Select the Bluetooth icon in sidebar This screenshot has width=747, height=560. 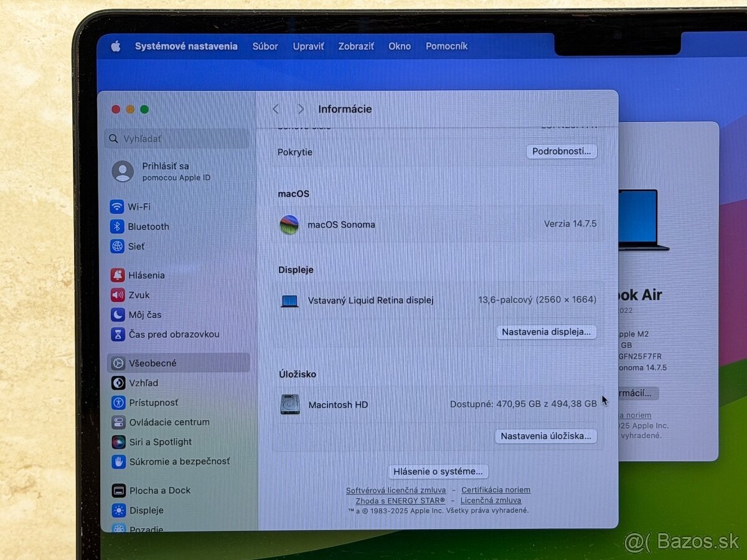[x=117, y=226]
